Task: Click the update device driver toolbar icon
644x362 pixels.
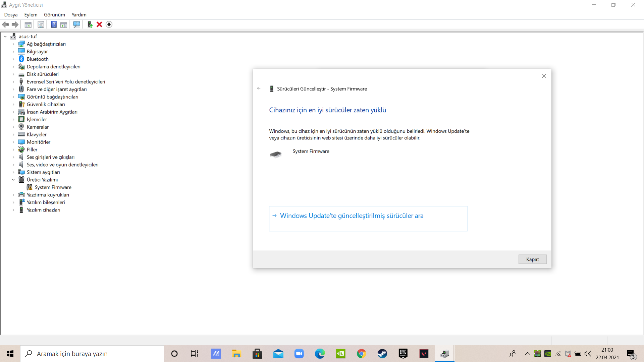Action: [x=90, y=24]
